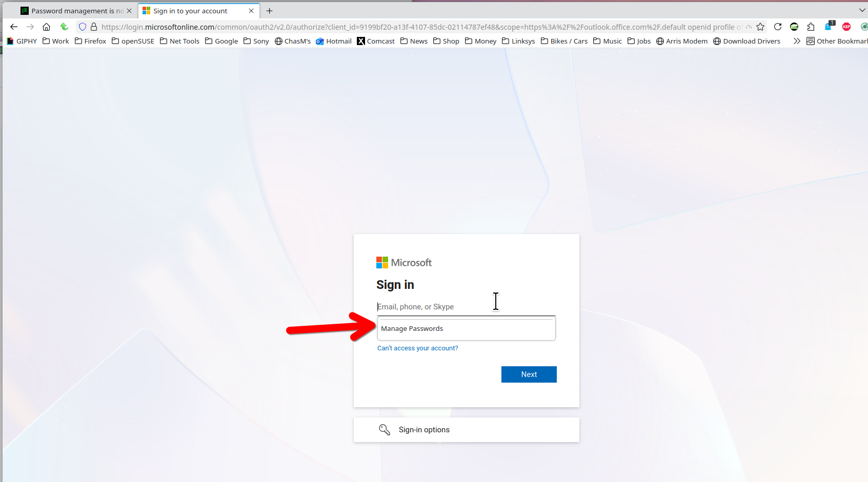The width and height of the screenshot is (868, 482).
Task: Open the ChasM's bookmark
Action: tap(293, 41)
